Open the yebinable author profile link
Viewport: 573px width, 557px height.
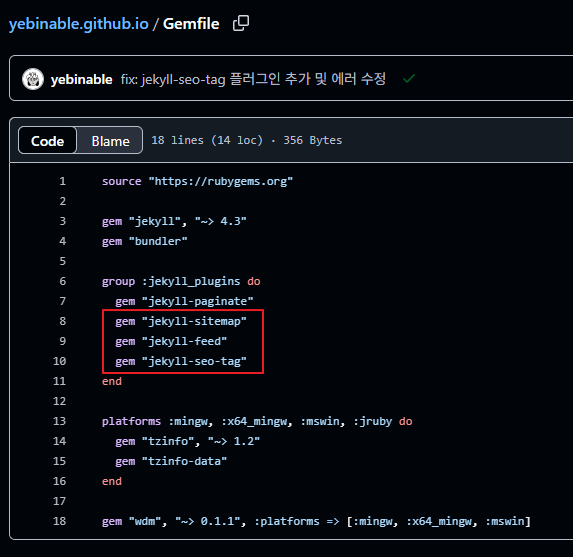81,79
